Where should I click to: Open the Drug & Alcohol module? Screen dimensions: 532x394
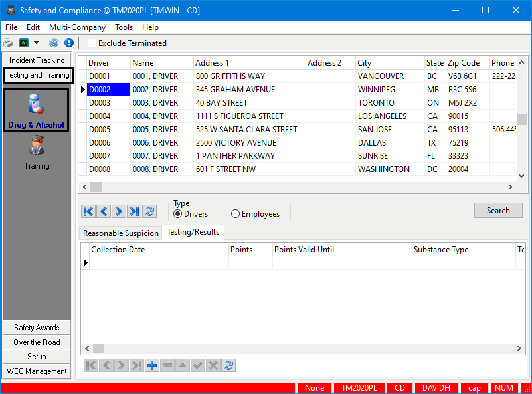click(x=37, y=110)
